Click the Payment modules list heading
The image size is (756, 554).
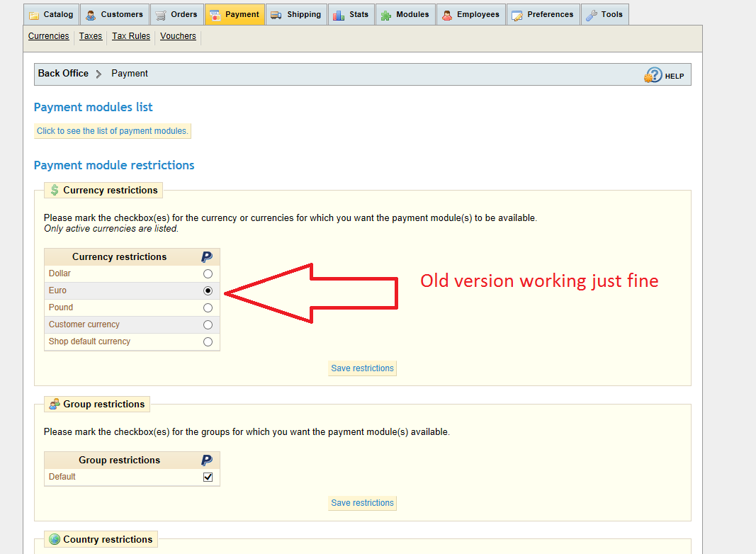tap(93, 107)
